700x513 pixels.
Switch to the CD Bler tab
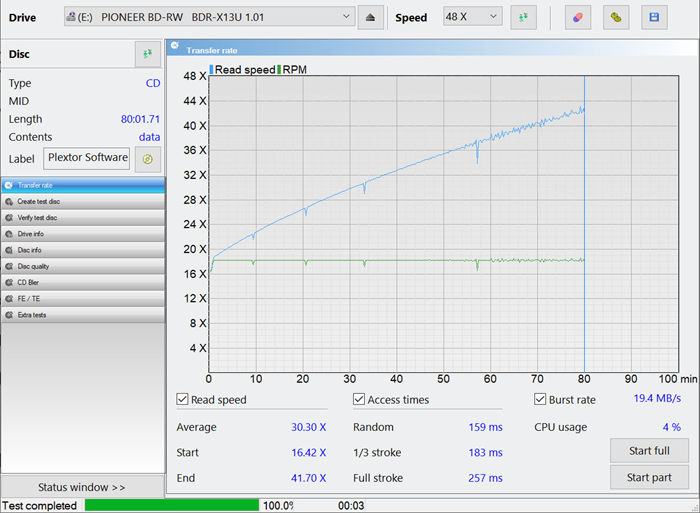pos(82,282)
